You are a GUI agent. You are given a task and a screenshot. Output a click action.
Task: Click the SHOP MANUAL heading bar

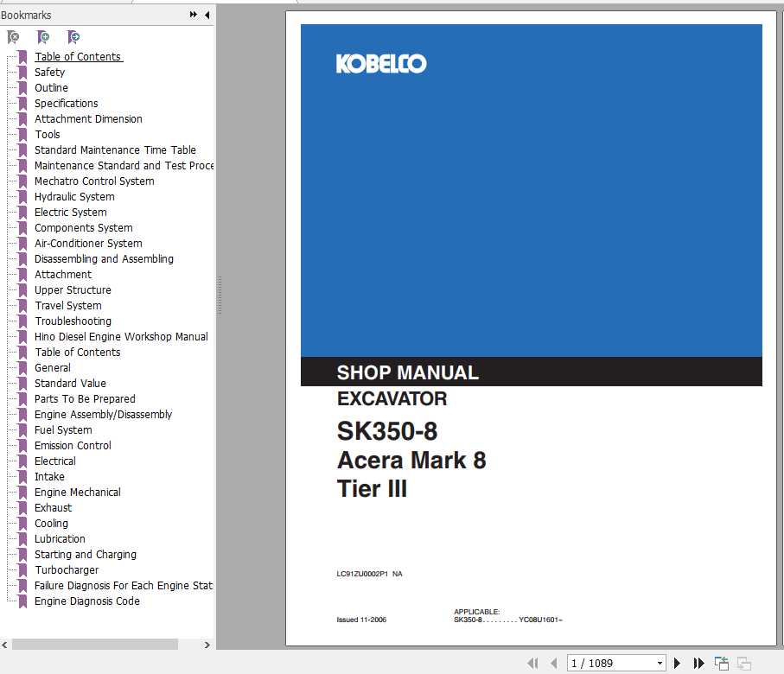point(531,372)
